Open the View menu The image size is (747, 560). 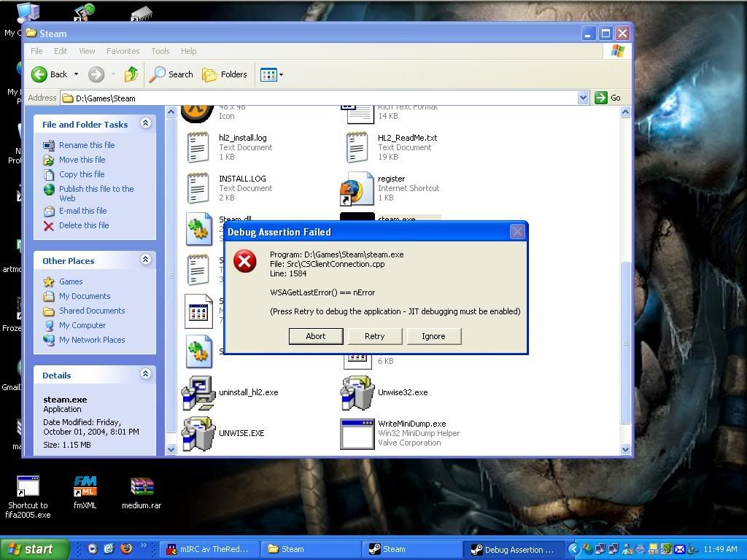tap(88, 51)
